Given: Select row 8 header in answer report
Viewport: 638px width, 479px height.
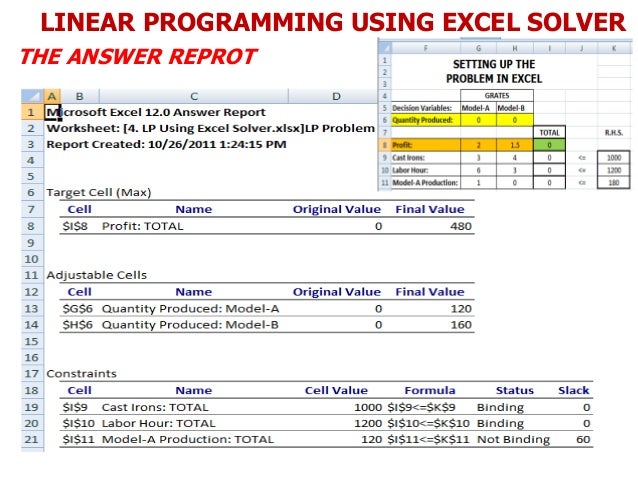Looking at the screenshot, I should [x=32, y=226].
